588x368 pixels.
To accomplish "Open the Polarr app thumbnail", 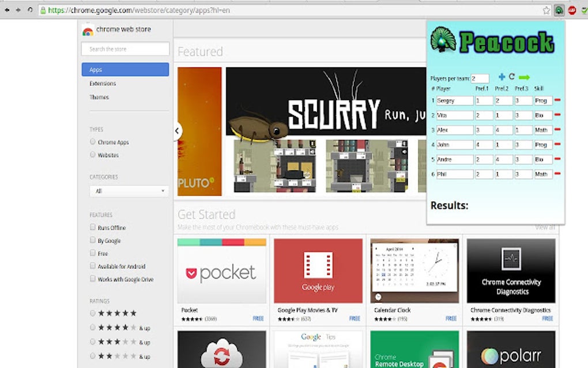I will click(511, 349).
